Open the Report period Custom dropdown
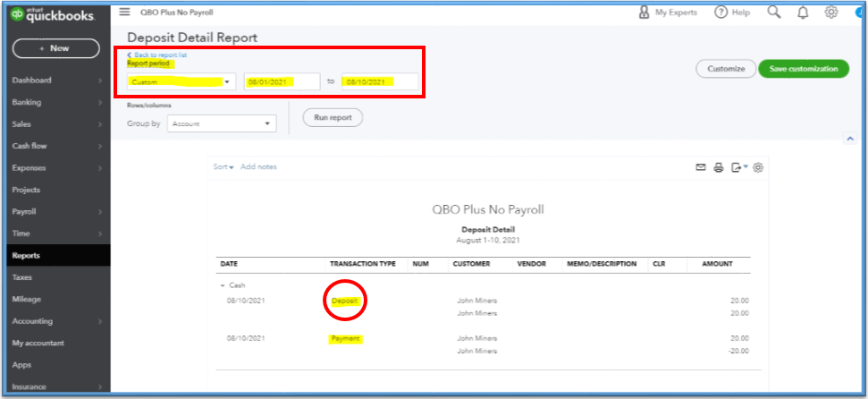Screen dimensions: 868x399 (x=181, y=81)
